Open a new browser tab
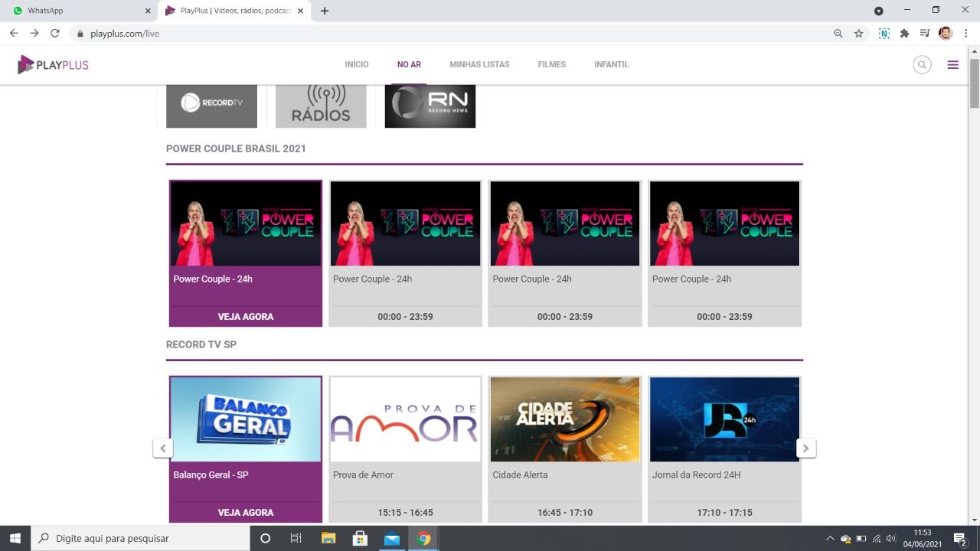The image size is (980, 551). tap(325, 11)
